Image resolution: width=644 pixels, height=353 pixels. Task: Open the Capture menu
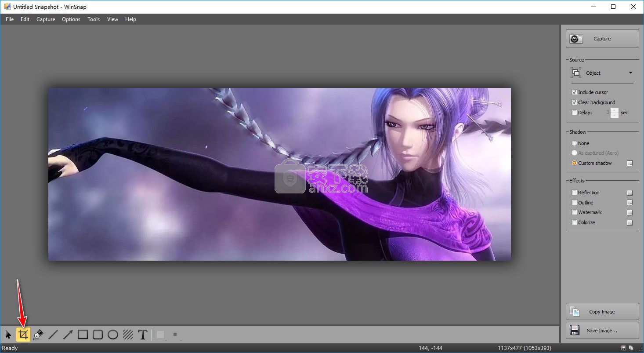[x=46, y=19]
